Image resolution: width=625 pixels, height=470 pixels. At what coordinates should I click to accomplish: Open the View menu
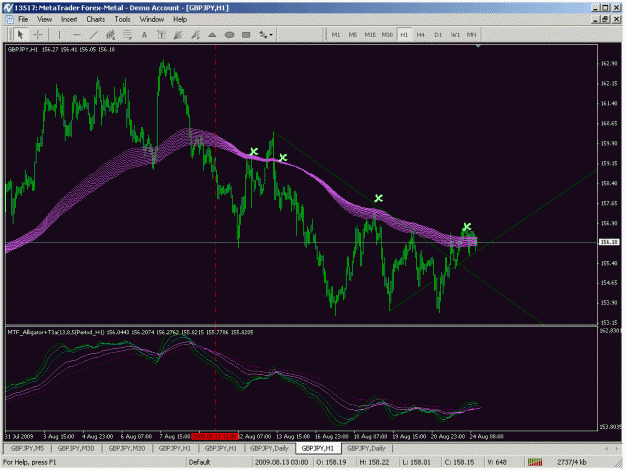point(45,19)
